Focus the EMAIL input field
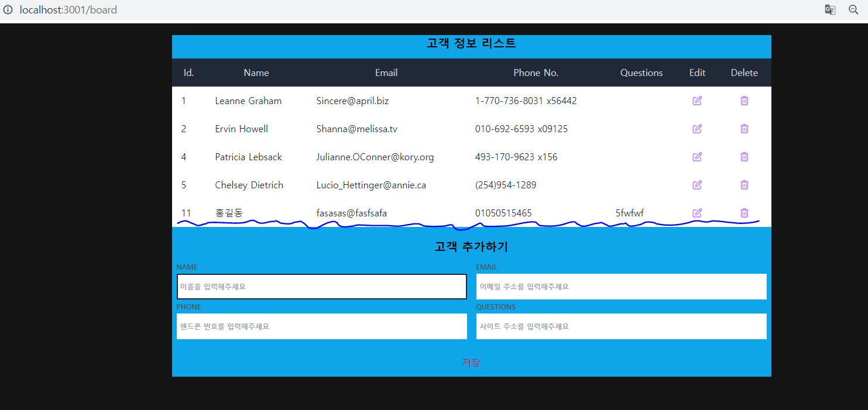This screenshot has width=868, height=410. point(621,287)
